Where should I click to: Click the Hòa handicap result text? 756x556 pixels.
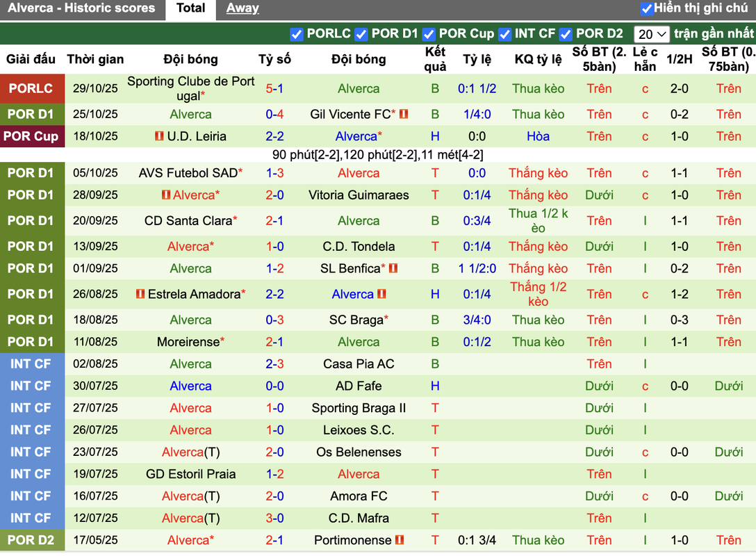coord(538,136)
